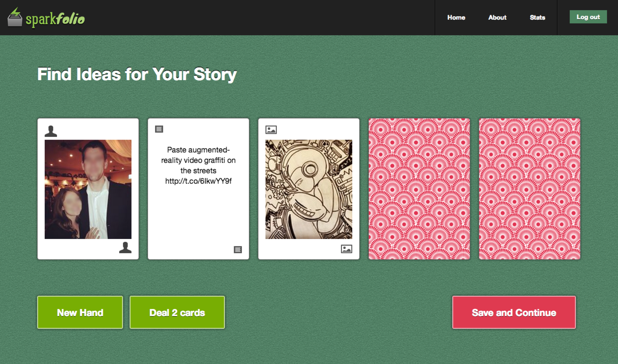This screenshot has height=364, width=618.
Task: Click the text-lines icon atop the graffiti card
Action: click(159, 129)
